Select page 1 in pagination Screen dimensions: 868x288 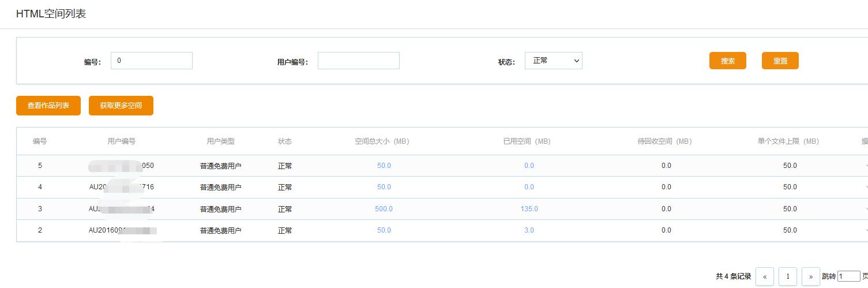tap(788, 276)
